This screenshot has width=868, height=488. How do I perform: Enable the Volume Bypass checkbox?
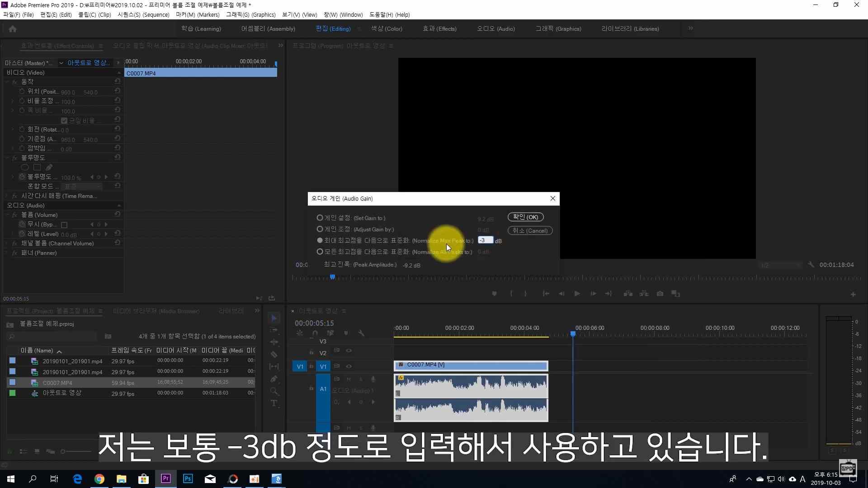(64, 225)
